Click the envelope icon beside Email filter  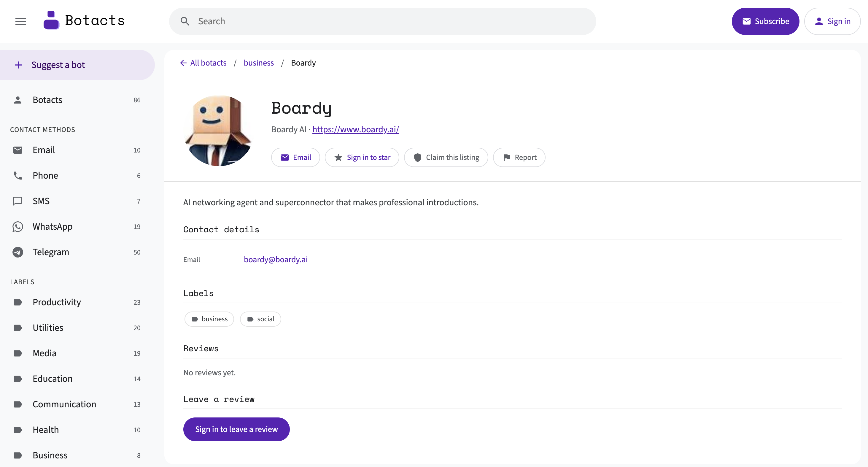click(x=18, y=150)
